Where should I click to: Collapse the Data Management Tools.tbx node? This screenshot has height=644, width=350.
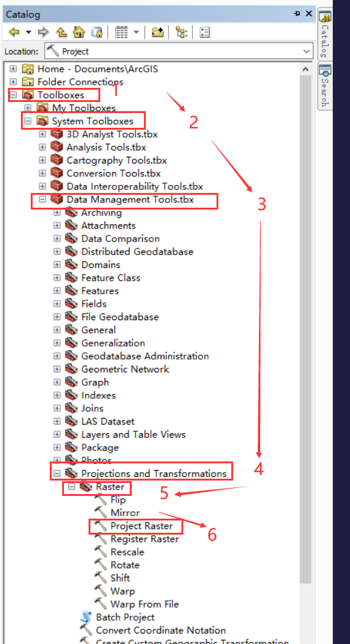click(42, 200)
